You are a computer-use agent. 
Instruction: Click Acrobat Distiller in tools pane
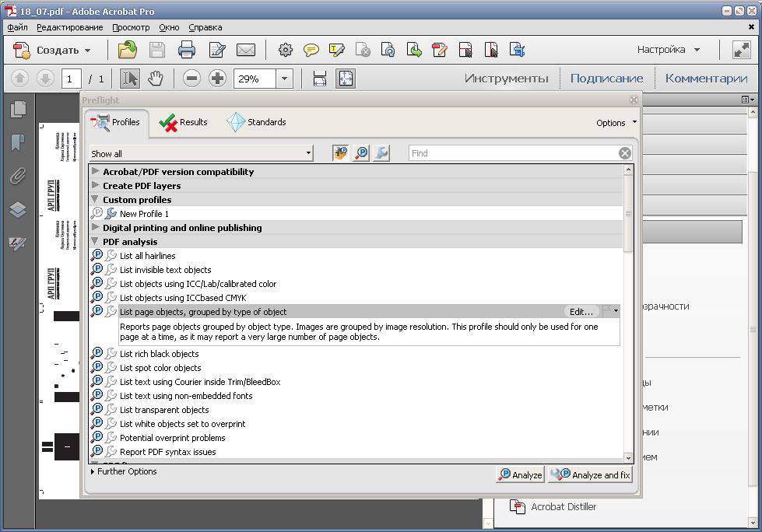click(553, 507)
